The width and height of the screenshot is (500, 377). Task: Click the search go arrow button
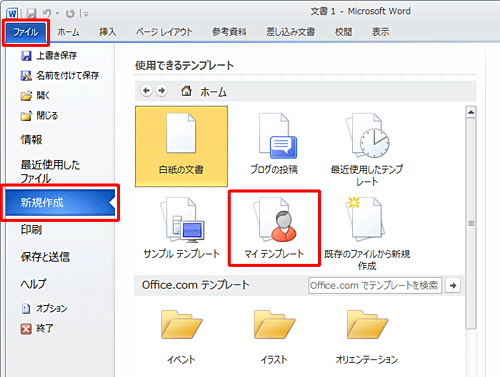[453, 285]
